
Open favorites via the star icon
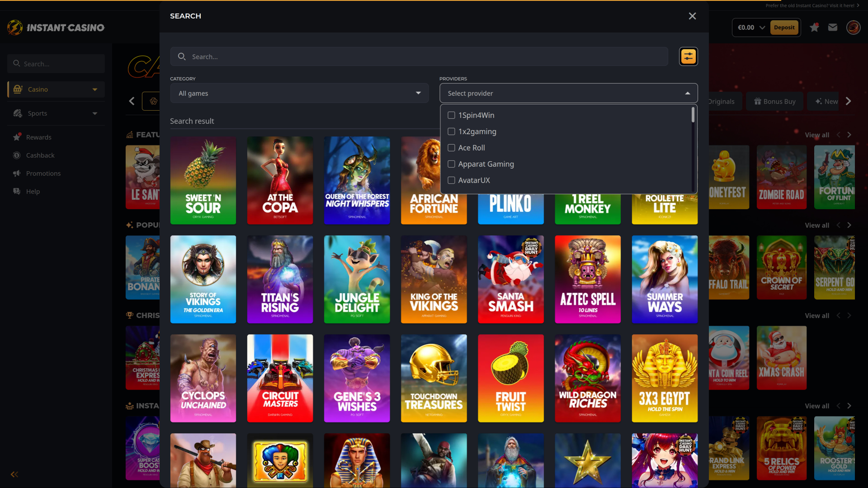pos(815,27)
